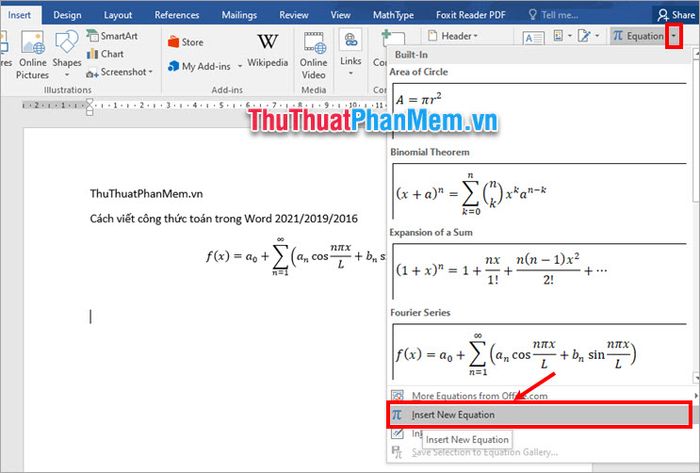The image size is (700, 473).
Task: Expand the Quick Parts dropdown arrow
Action: (570, 36)
